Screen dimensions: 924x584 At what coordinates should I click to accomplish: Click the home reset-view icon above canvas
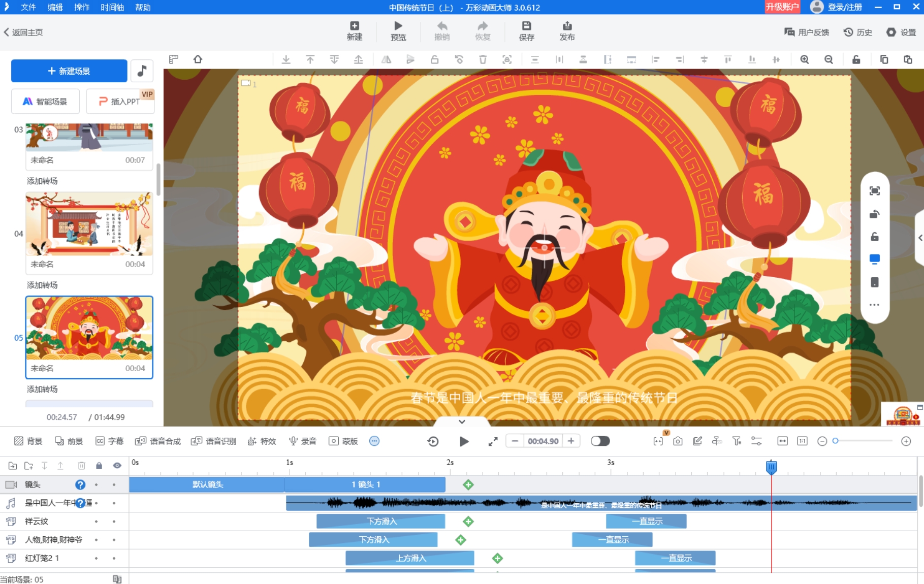pos(198,59)
